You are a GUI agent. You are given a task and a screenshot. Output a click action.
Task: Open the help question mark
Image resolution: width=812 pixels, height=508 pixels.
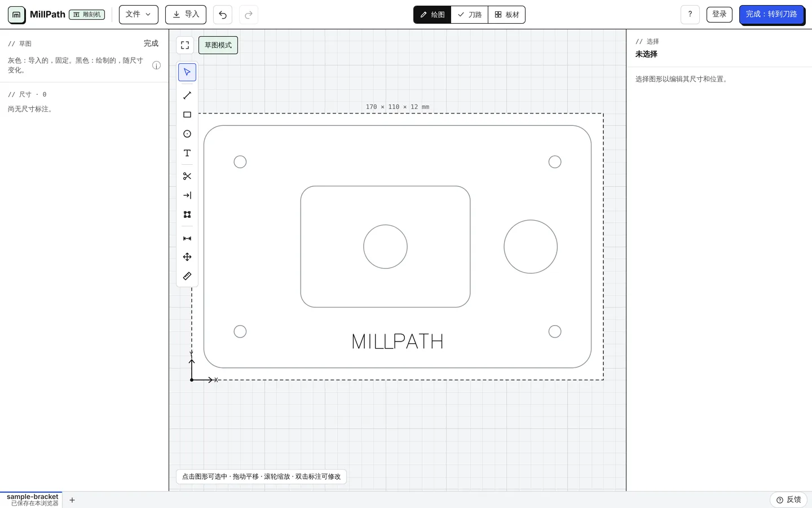[x=690, y=15]
